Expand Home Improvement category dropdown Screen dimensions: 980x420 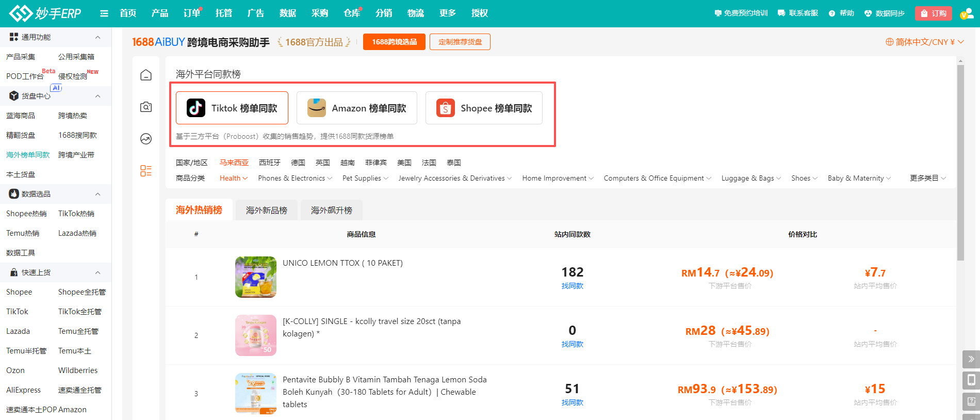(x=558, y=178)
